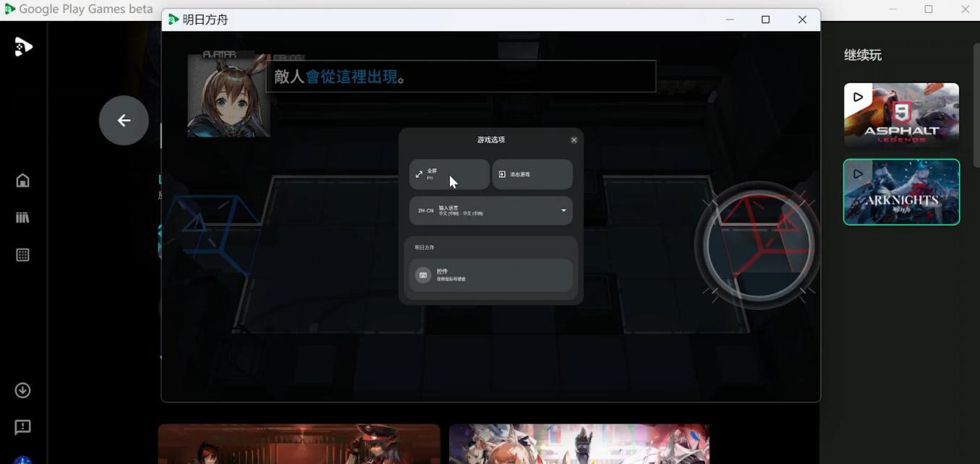Close the 明日方舟 game window

802,20
